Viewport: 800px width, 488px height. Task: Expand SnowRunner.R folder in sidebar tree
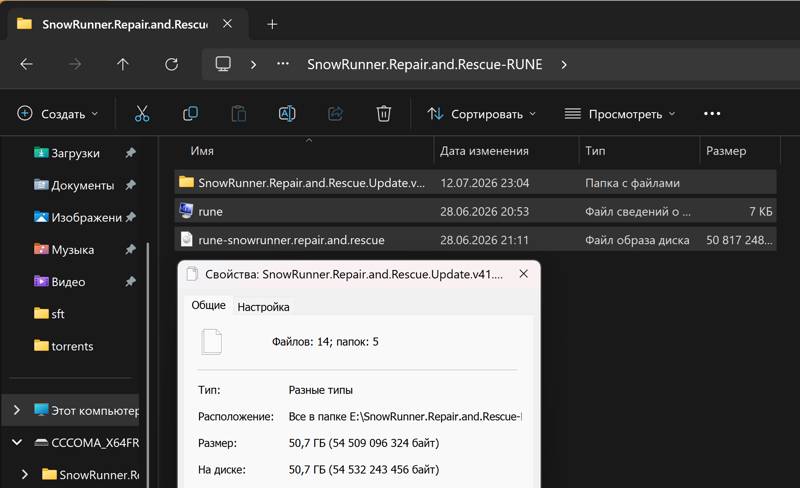24,474
